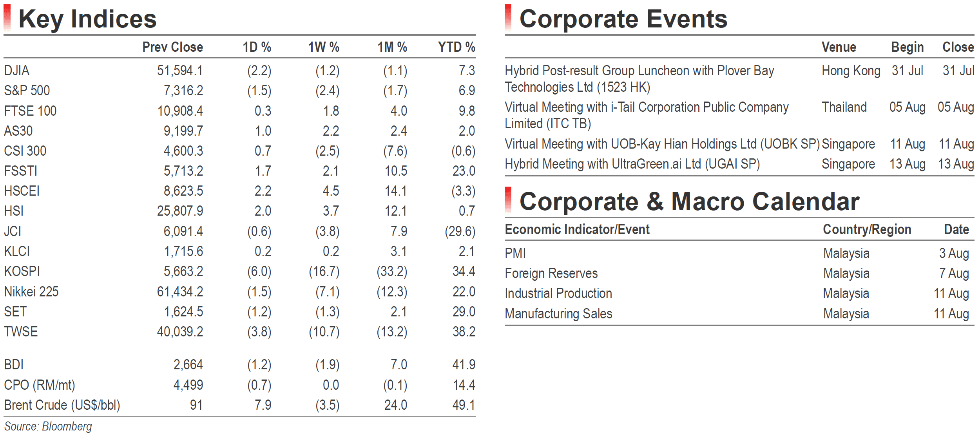Image resolution: width=980 pixels, height=445 pixels.
Task: Open the Plover Bay Technologies luncheon event
Action: [x=639, y=79]
